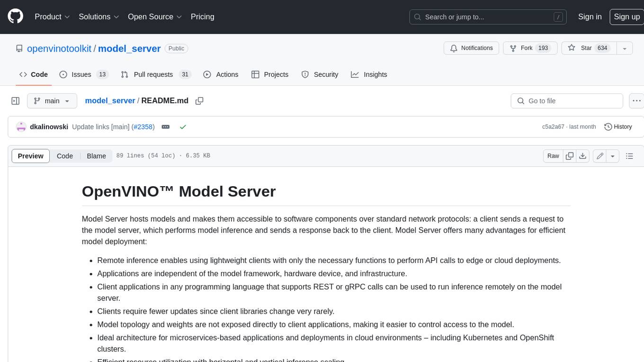The height and width of the screenshot is (362, 644).
Task: Toggle the file tree side panel
Action: pyautogui.click(x=16, y=101)
